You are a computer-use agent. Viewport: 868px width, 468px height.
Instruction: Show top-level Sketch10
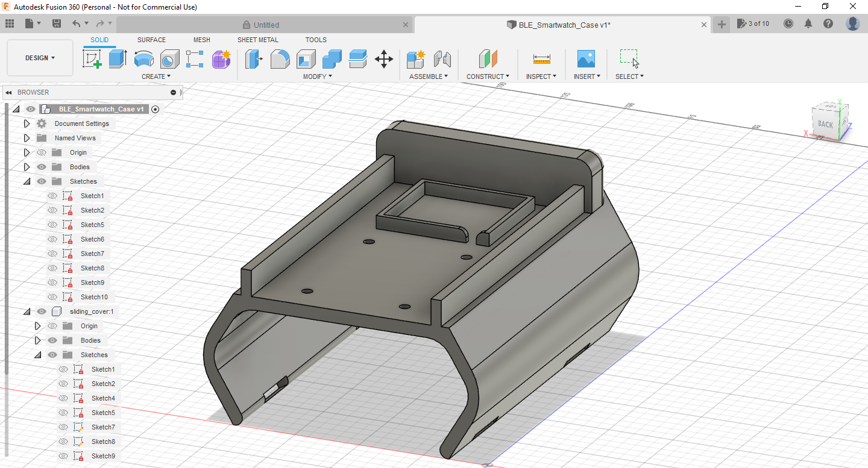(x=52, y=297)
